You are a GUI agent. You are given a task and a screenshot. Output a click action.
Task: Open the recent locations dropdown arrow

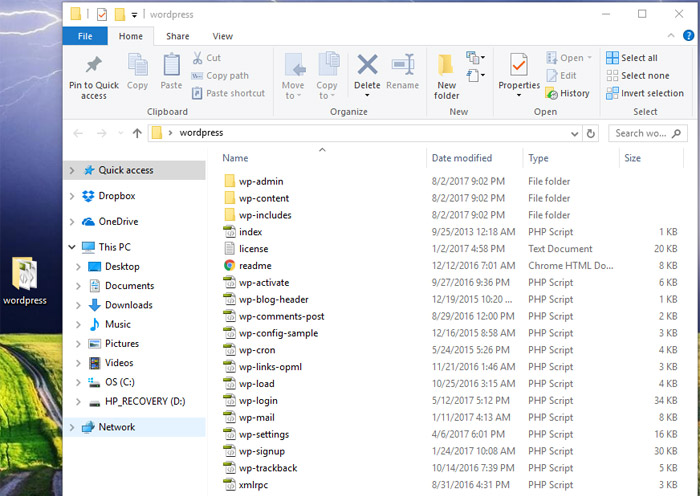pyautogui.click(x=120, y=133)
